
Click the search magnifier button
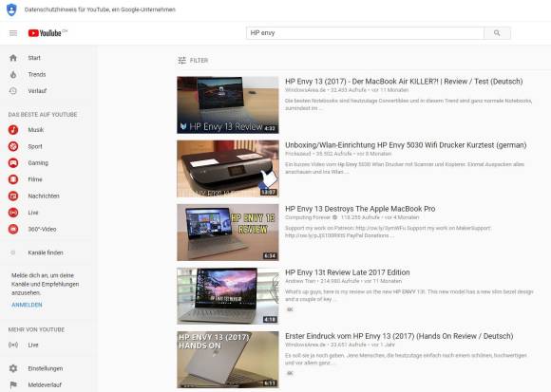click(497, 33)
